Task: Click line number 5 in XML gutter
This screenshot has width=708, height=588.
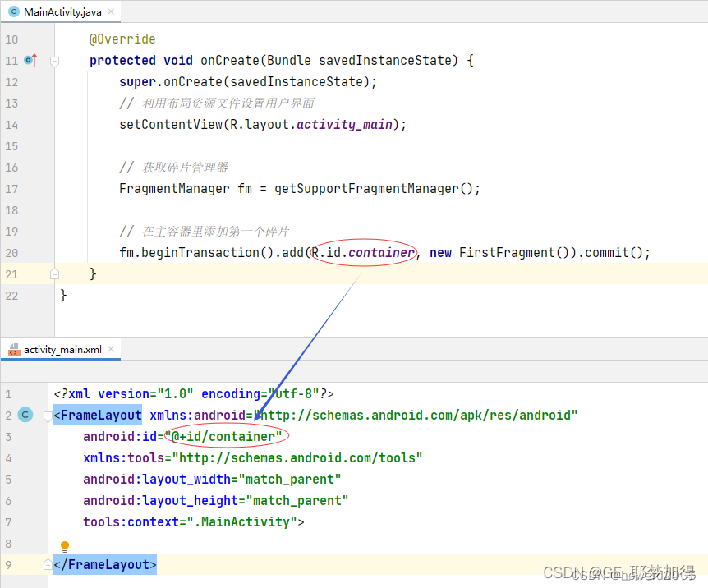Action: (8, 480)
